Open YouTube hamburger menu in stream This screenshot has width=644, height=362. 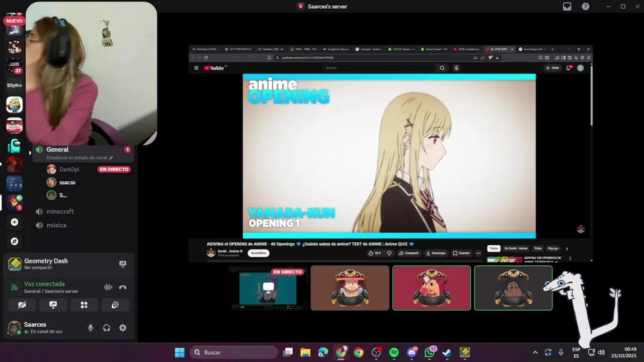pos(196,68)
